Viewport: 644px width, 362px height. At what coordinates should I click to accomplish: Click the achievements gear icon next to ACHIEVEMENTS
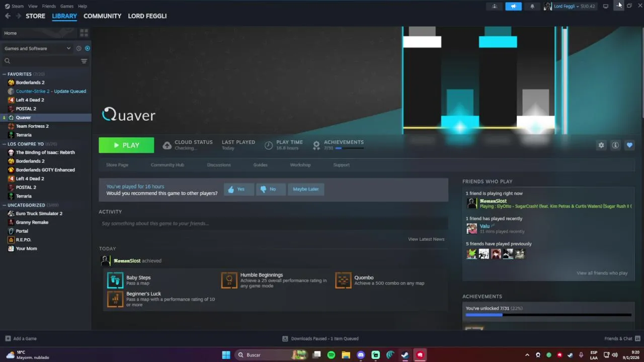tap(316, 145)
